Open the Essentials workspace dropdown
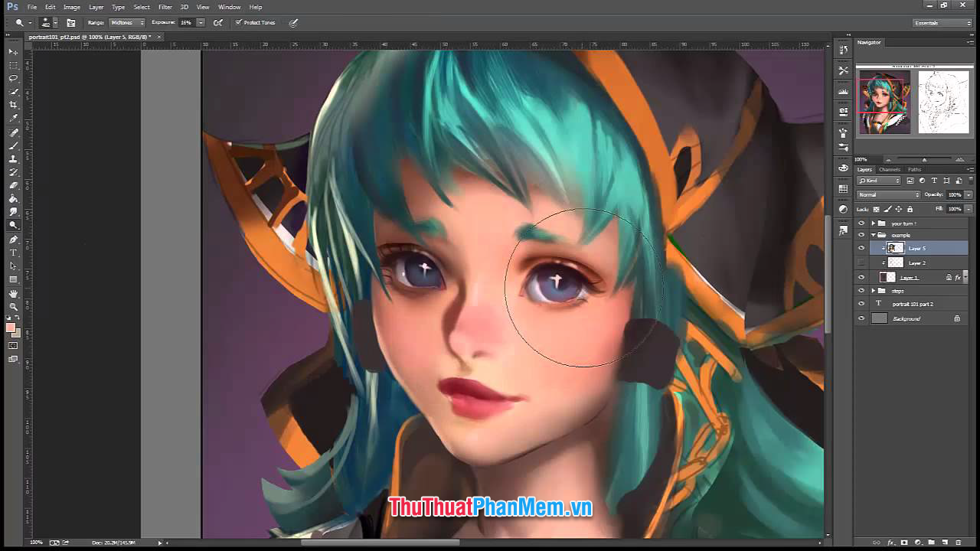The width and height of the screenshot is (980, 551). point(942,23)
